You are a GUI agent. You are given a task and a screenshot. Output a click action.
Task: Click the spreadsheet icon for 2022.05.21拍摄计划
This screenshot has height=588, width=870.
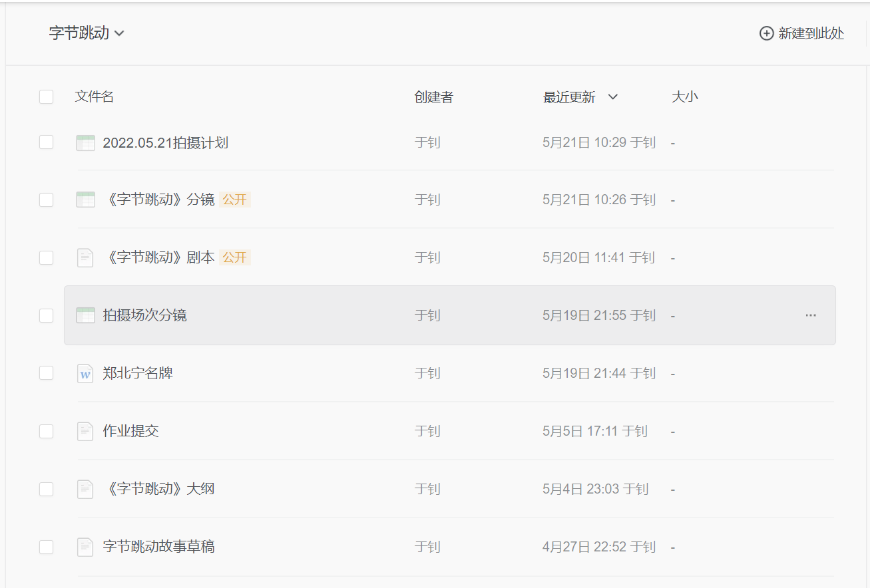(85, 142)
